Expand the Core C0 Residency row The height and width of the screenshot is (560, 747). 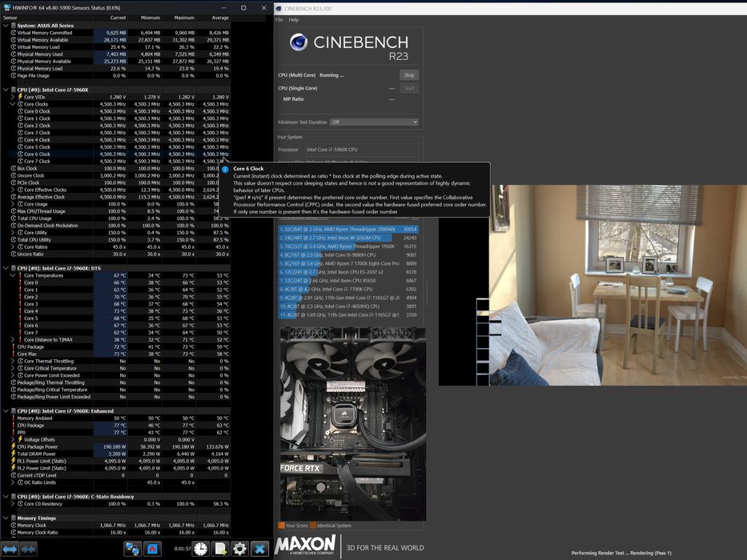[13, 504]
